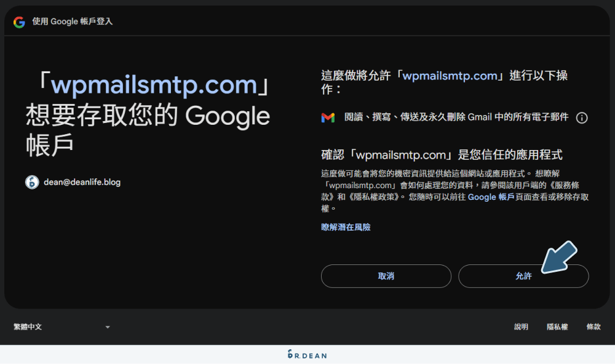The height and width of the screenshot is (364, 615).
Task: Open the 瞭解潛在風險 link
Action: pos(346,227)
